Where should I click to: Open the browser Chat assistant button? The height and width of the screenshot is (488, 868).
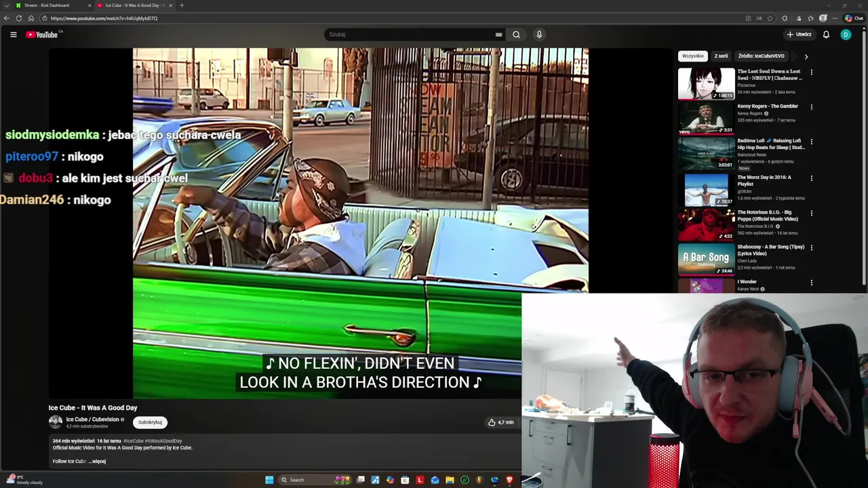(854, 18)
